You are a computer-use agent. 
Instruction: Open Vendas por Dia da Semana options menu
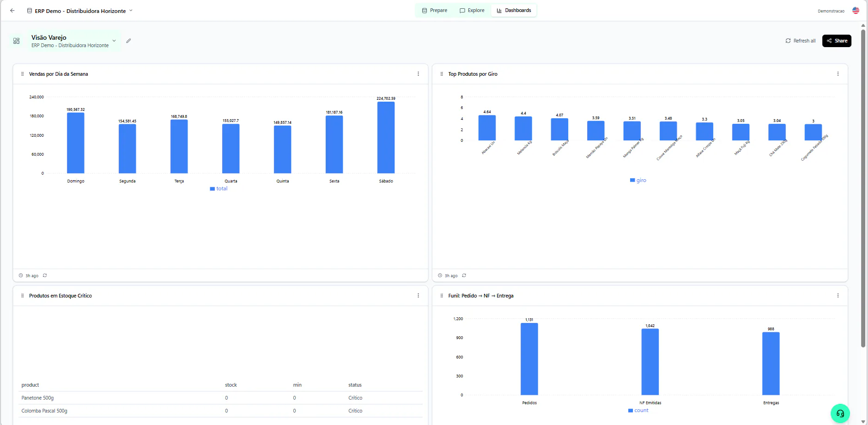[418, 74]
